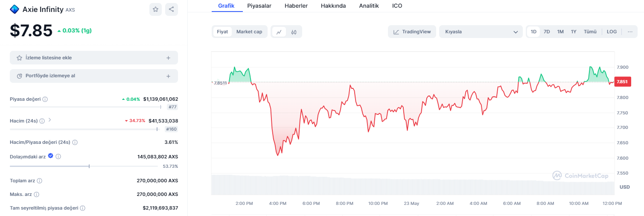Viewport: 644px width, 216px height.
Task: Switch to line chart view icon
Action: click(279, 32)
